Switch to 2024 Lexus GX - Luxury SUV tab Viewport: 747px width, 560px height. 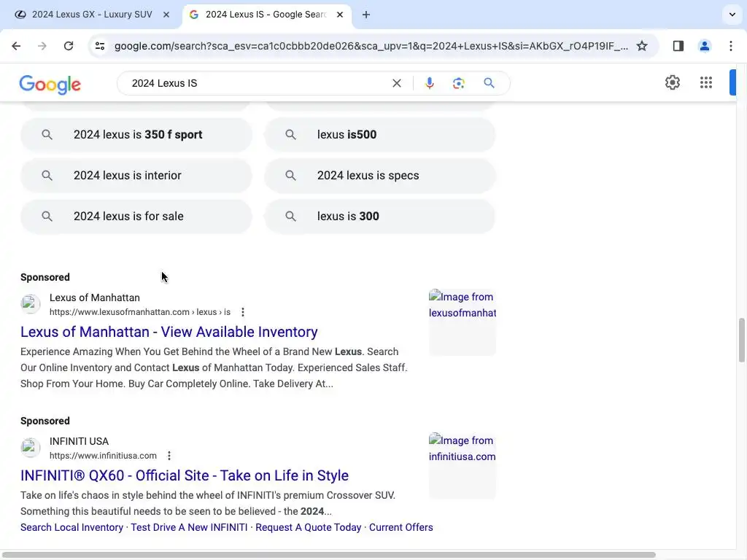[92, 15]
